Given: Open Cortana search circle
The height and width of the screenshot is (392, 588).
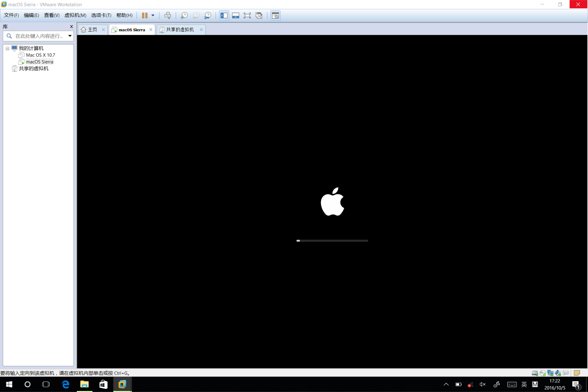Looking at the screenshot, I should tap(27, 384).
